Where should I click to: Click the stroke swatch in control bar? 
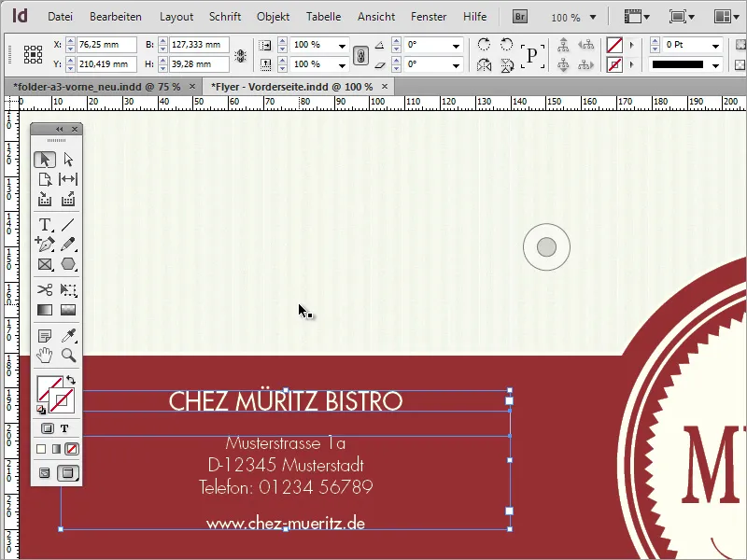coord(614,64)
